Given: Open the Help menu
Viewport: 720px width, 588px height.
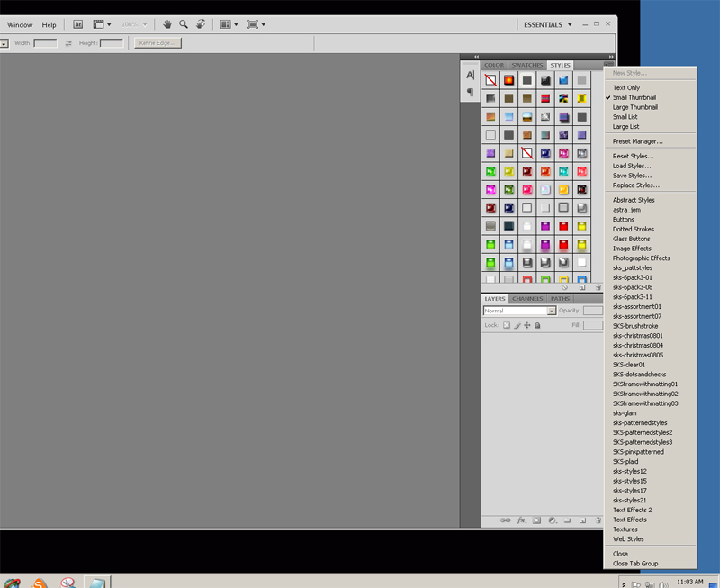Looking at the screenshot, I should (49, 24).
